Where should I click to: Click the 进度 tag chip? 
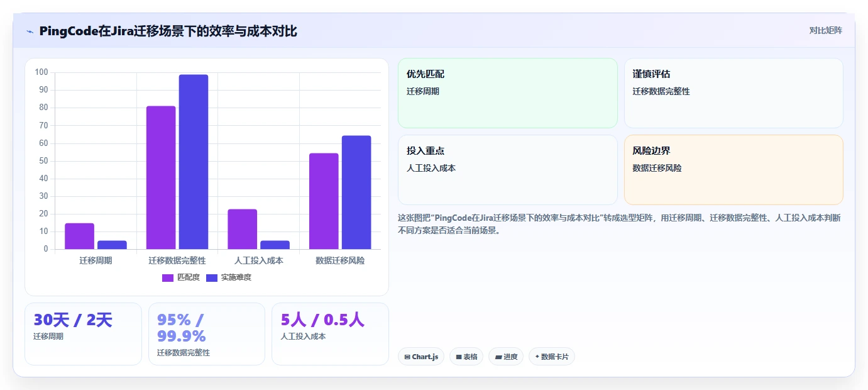[x=506, y=357]
